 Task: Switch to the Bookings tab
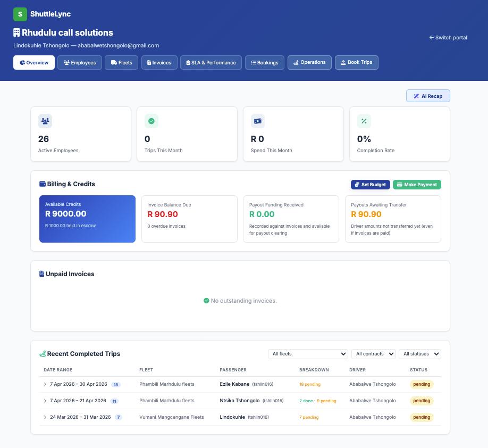[x=265, y=63]
